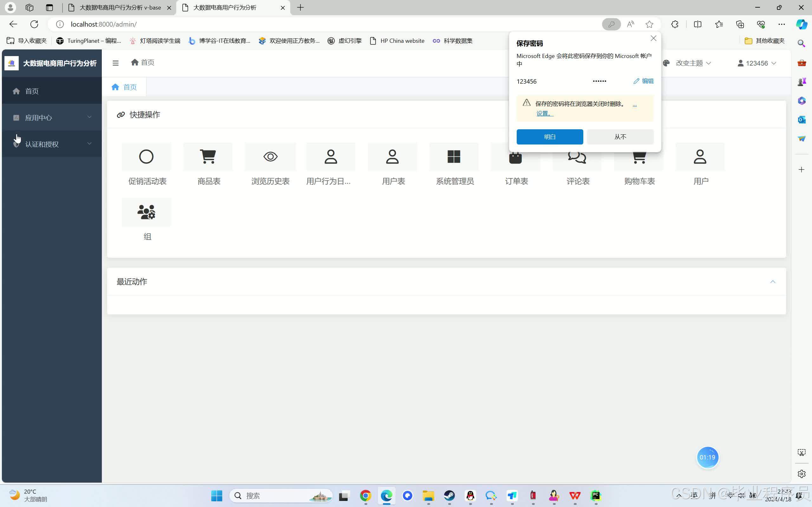Click the 从不 button in password popup
This screenshot has height=507, width=812.
pos(620,137)
